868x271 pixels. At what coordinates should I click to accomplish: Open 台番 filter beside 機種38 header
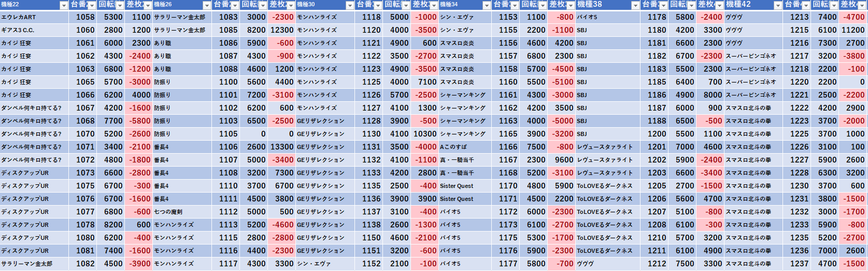663,5
